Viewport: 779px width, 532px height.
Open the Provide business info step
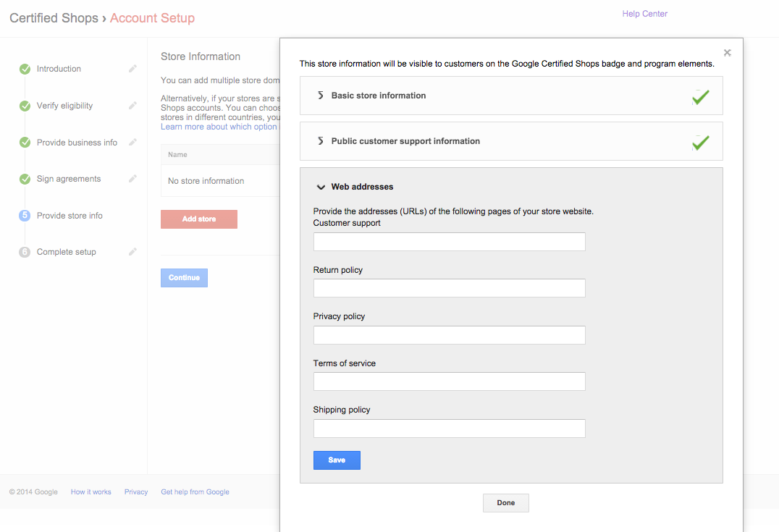[x=77, y=143]
